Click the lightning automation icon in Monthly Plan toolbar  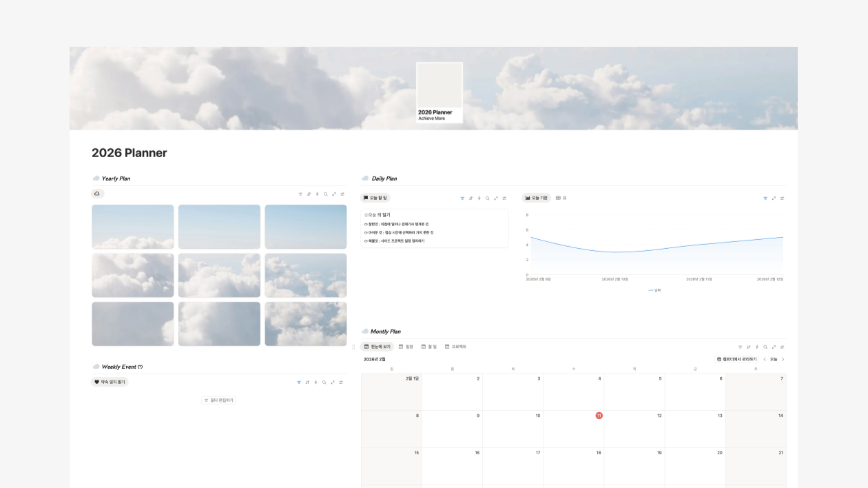tap(757, 347)
